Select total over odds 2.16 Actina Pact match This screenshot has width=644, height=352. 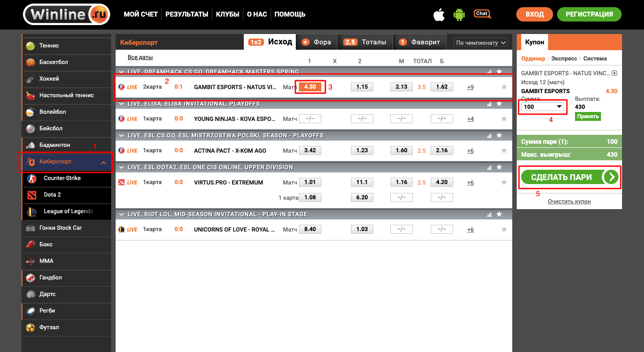(x=442, y=150)
